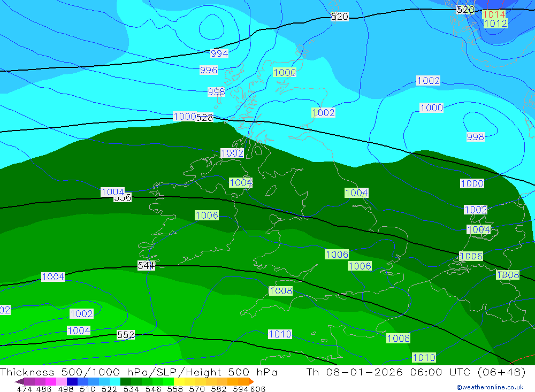The width and height of the screenshot is (535, 392).
Task: Click the 1000 label beside the 528 contour label
Action: click(184, 117)
